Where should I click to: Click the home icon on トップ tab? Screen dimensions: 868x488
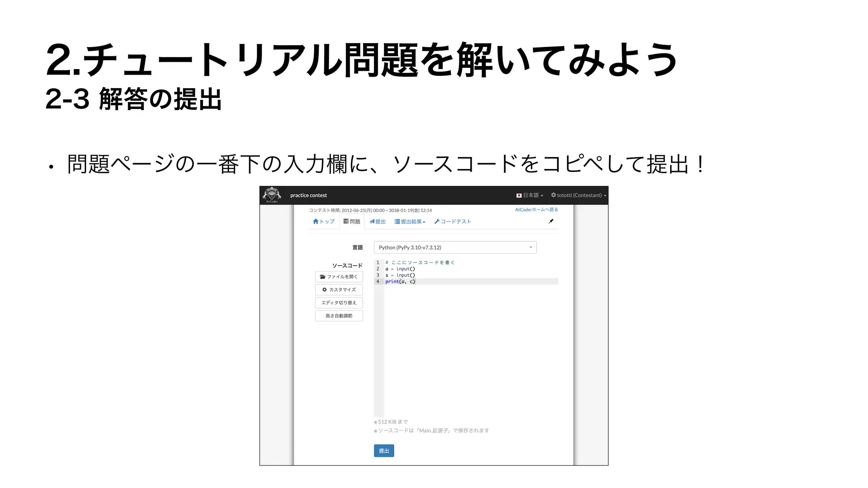click(x=316, y=222)
